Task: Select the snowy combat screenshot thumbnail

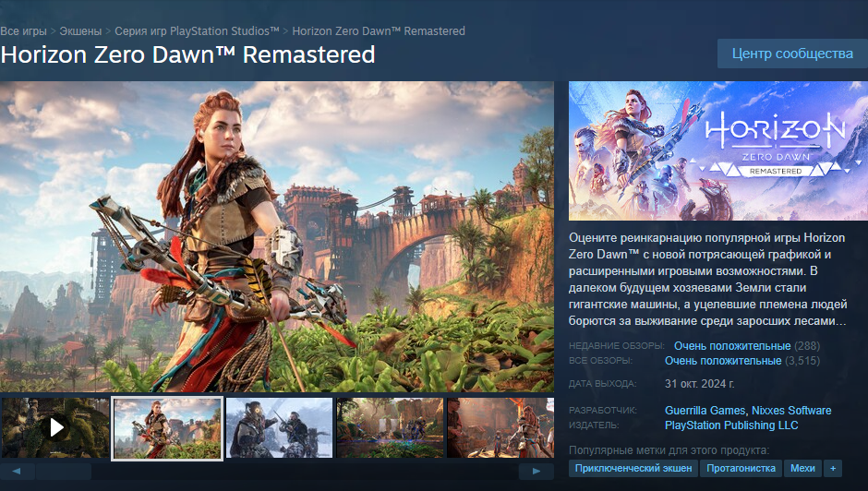Action: [x=279, y=427]
